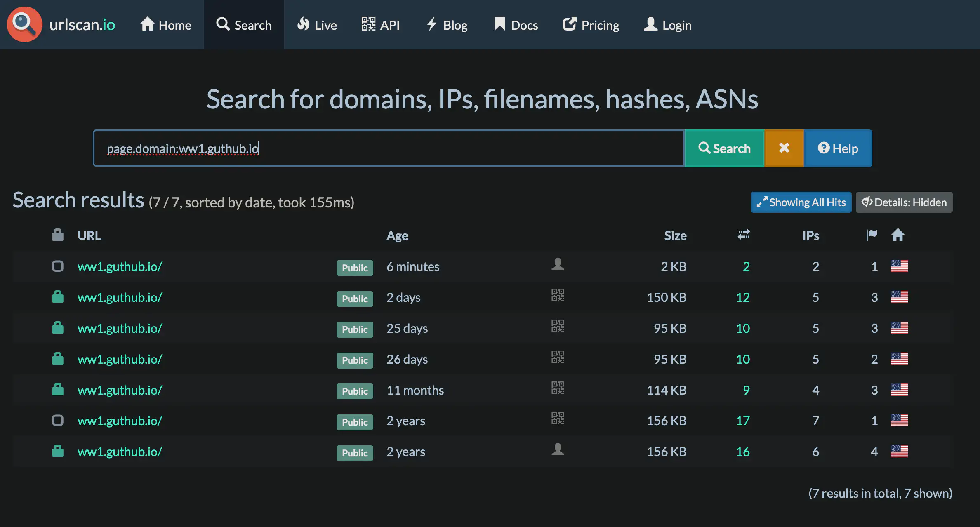Click the API QR icon on the 26 days row
Screen dimensions: 980x527
pos(558,357)
